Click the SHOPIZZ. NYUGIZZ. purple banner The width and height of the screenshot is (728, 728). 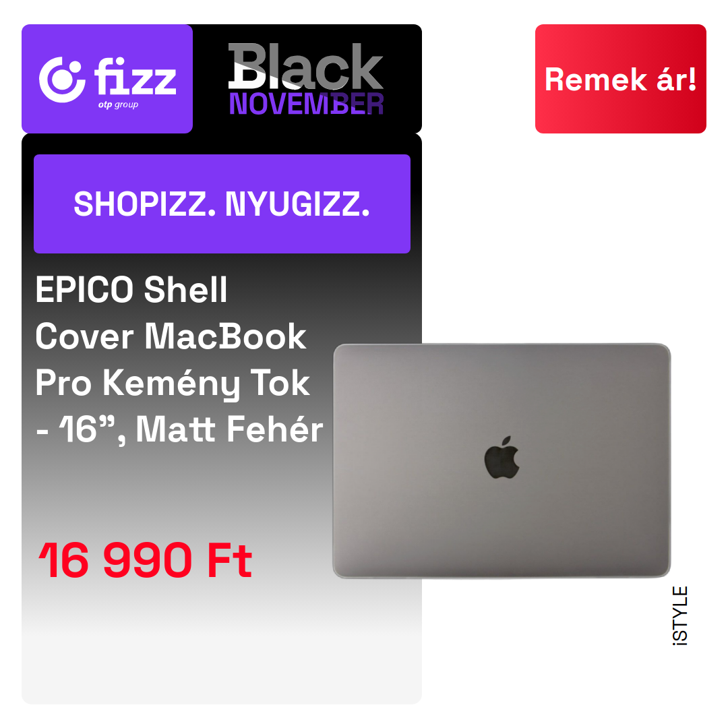point(222,204)
